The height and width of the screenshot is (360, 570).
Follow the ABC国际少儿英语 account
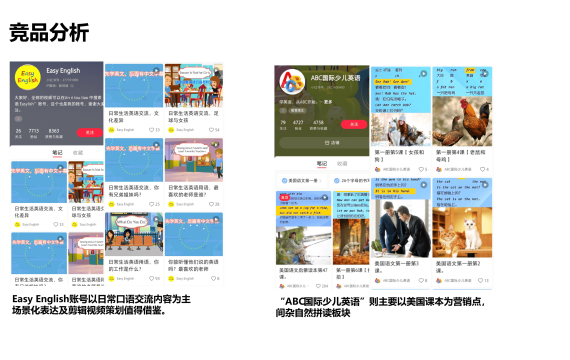(354, 124)
